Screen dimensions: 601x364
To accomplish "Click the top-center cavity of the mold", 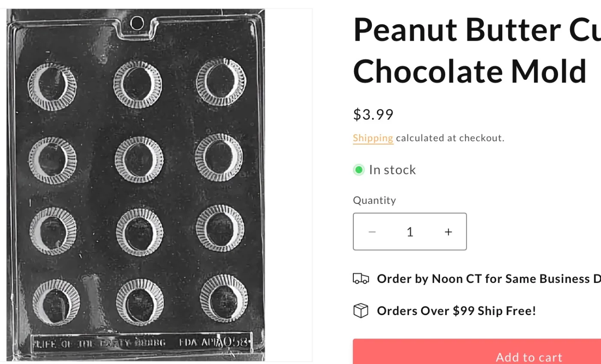I will point(137,84).
